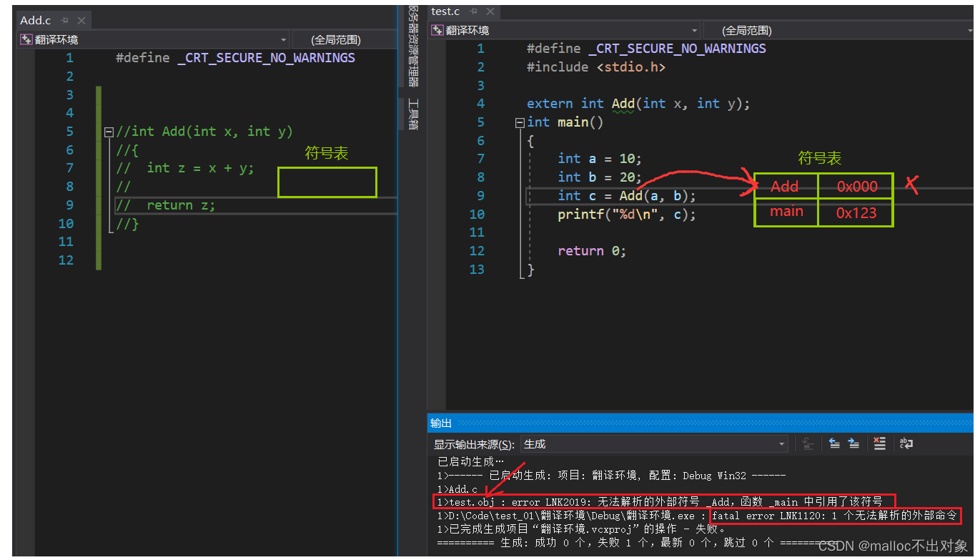
Task: Clear all output with the clear icon
Action: [880, 444]
